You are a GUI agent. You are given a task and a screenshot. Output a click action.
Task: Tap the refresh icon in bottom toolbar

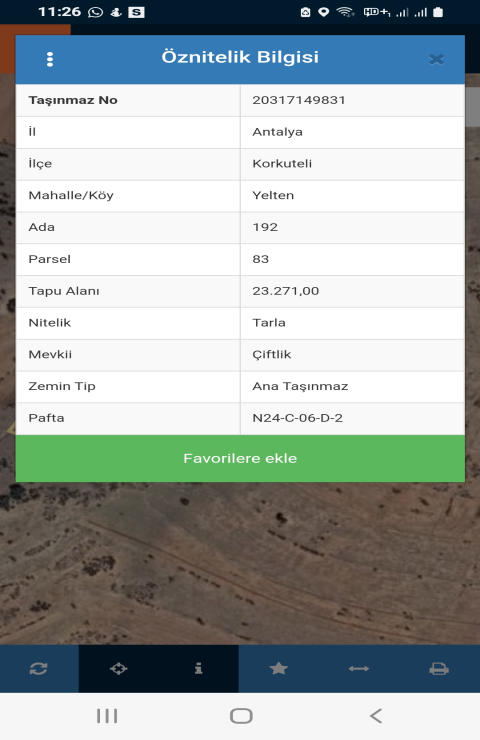click(x=39, y=668)
